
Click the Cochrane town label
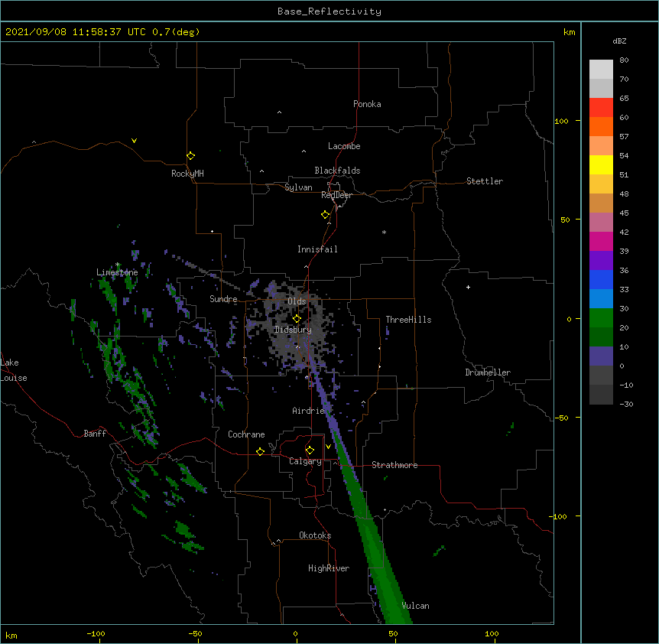tap(246, 434)
